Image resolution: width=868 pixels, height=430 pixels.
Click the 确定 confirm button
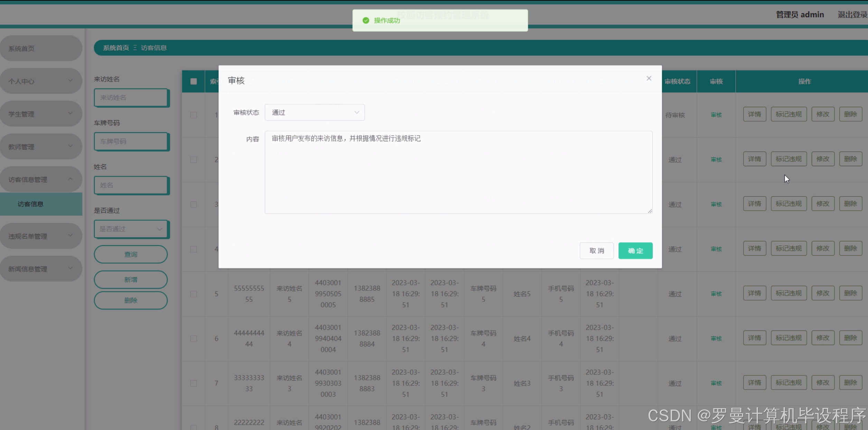point(635,251)
